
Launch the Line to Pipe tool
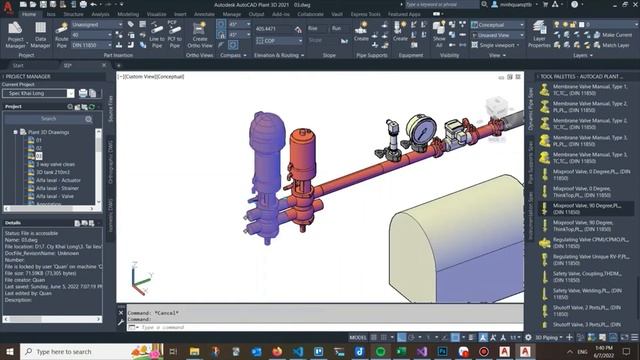point(157,35)
